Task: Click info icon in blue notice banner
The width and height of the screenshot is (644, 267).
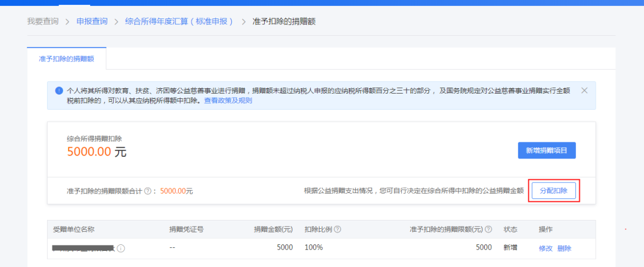Action: tap(58, 91)
